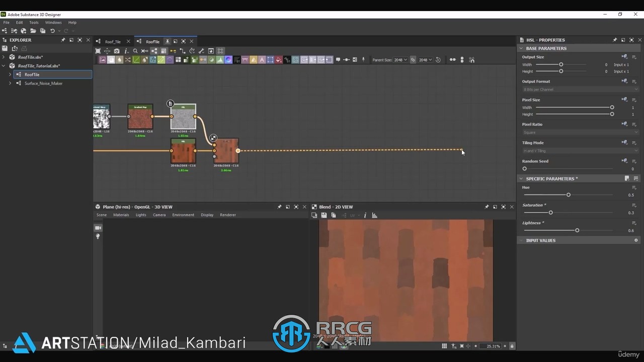Viewport: 644px width, 362px height.
Task: Click the link-creation mode icon in graph toolbar
Action: pos(173,51)
